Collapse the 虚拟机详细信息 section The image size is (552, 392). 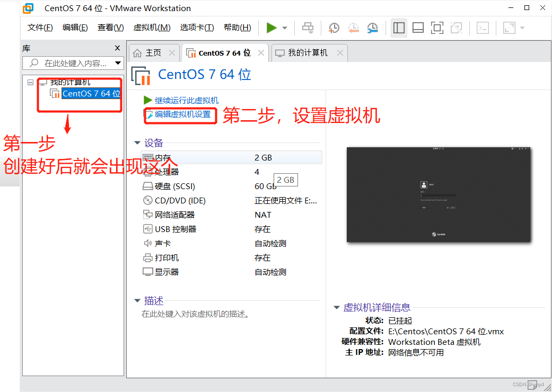(337, 308)
